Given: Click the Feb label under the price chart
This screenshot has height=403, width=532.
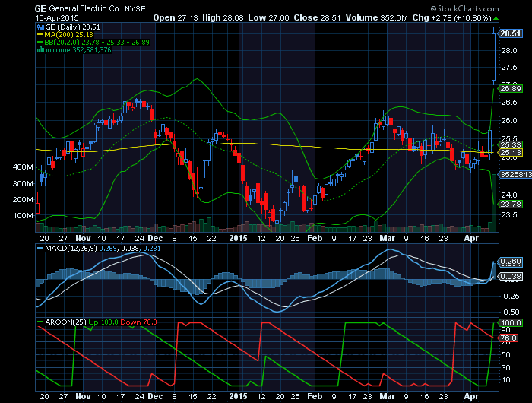Looking at the screenshot, I should coord(315,238).
